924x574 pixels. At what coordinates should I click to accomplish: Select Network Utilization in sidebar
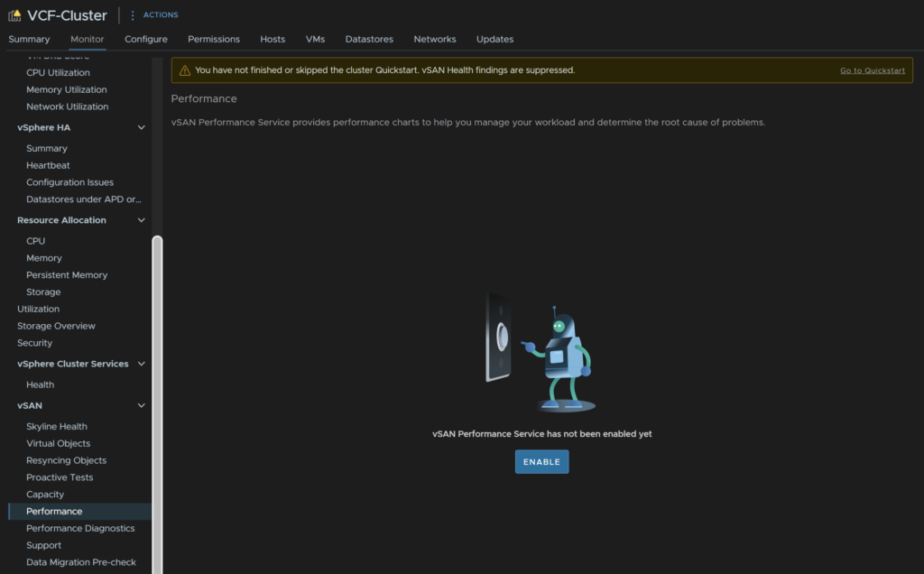[67, 106]
